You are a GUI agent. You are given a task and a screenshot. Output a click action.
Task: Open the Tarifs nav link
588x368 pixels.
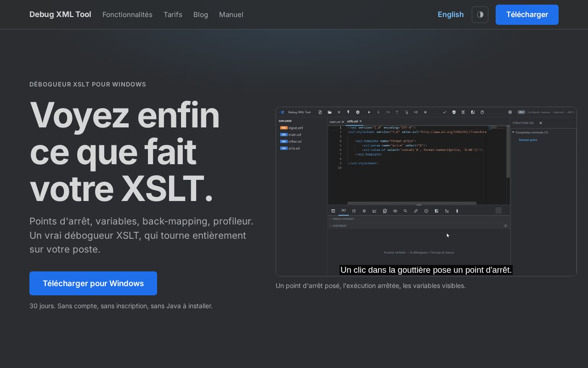click(173, 15)
